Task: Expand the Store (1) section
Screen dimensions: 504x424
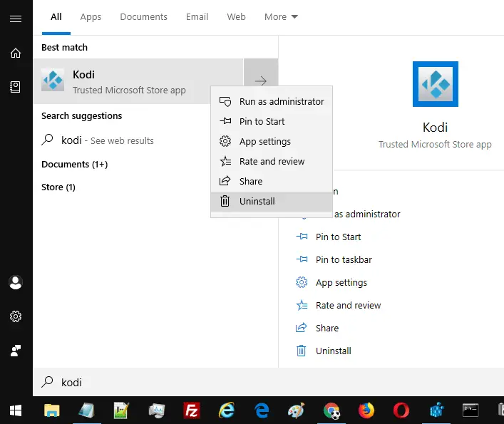Action: tap(58, 187)
